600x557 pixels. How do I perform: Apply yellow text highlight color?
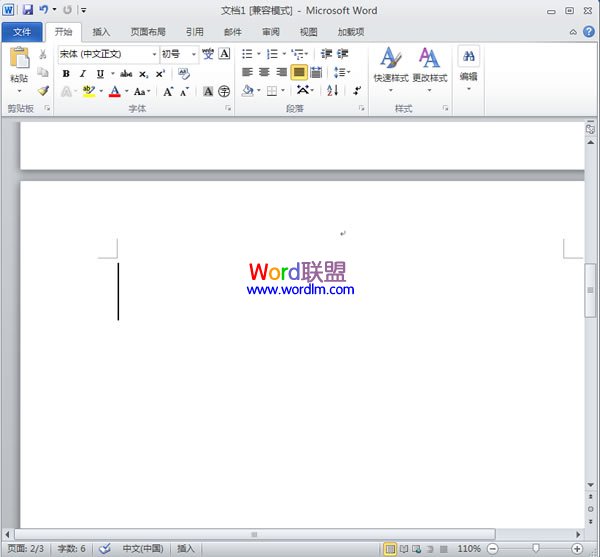89,91
